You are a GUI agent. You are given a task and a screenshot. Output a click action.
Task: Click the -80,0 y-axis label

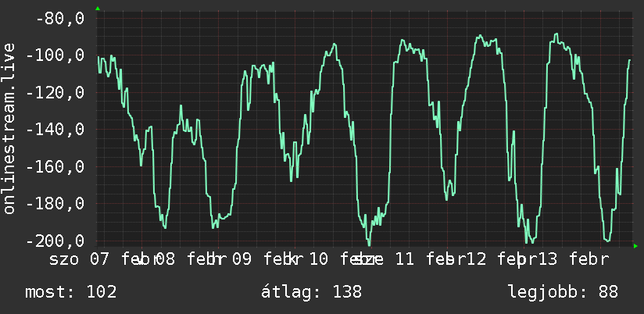pyautogui.click(x=59, y=19)
